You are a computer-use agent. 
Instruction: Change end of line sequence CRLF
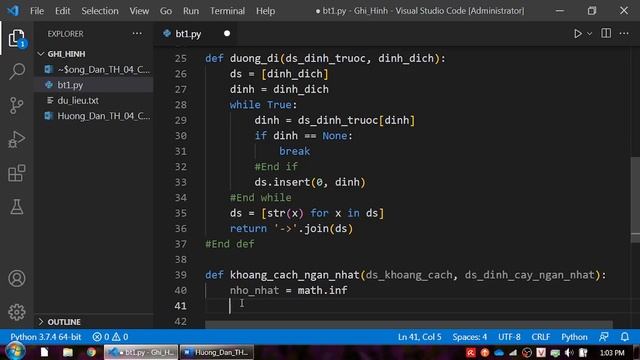pos(541,337)
